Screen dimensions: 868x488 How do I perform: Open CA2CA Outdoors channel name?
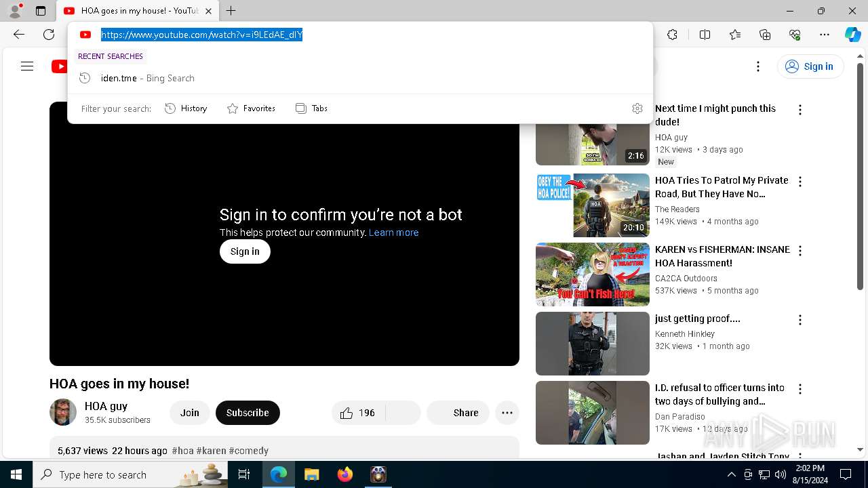click(x=686, y=279)
